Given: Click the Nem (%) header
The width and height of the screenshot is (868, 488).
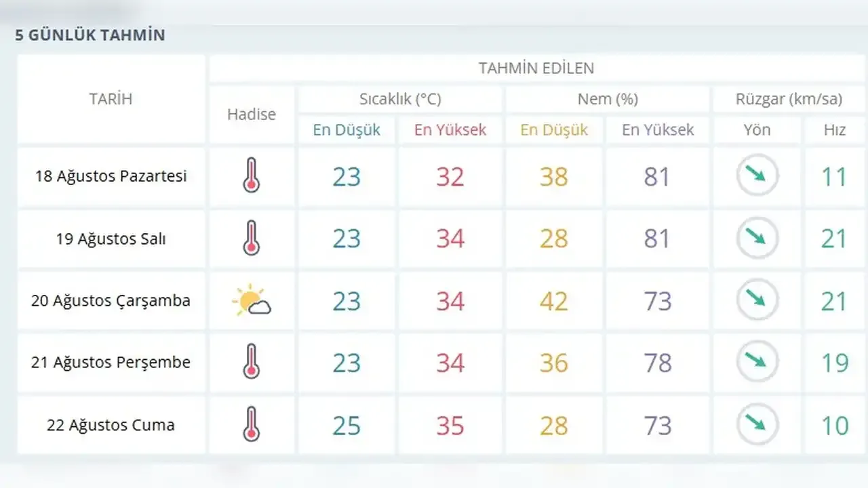Looking at the screenshot, I should click(608, 99).
